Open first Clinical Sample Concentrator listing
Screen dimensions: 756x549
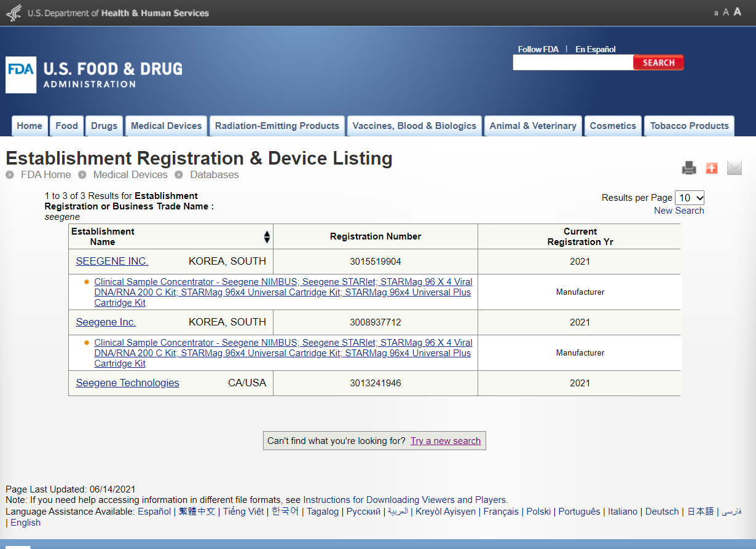(x=283, y=292)
